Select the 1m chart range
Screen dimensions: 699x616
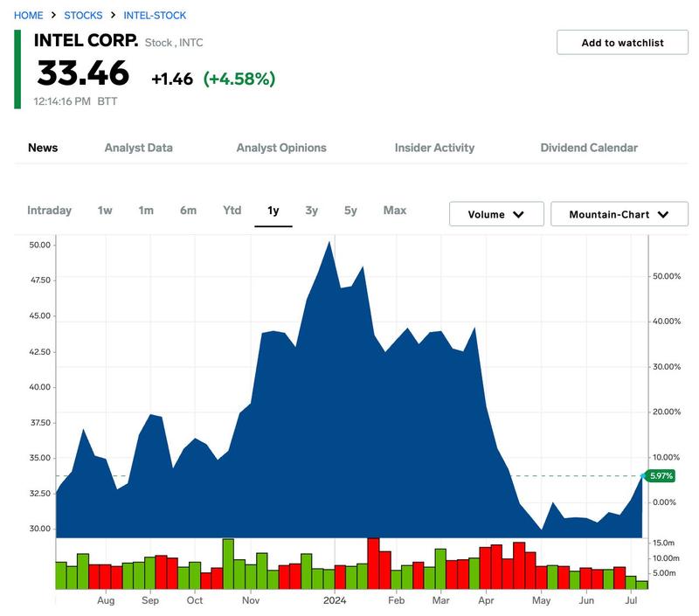coord(146,211)
